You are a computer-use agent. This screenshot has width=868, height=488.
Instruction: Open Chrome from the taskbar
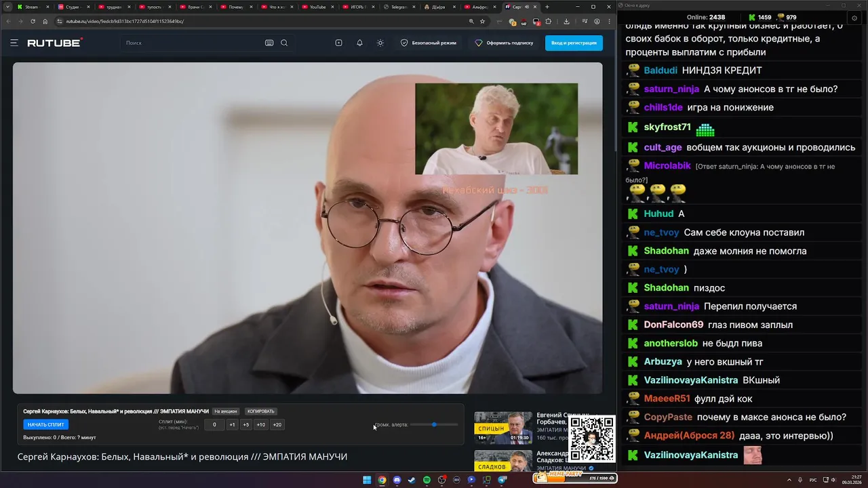(x=382, y=480)
